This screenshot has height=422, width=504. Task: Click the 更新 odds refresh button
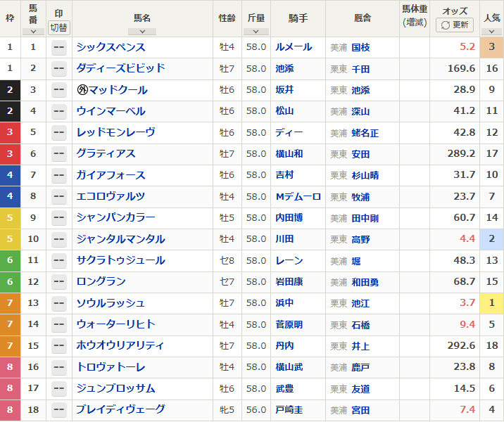(x=454, y=25)
